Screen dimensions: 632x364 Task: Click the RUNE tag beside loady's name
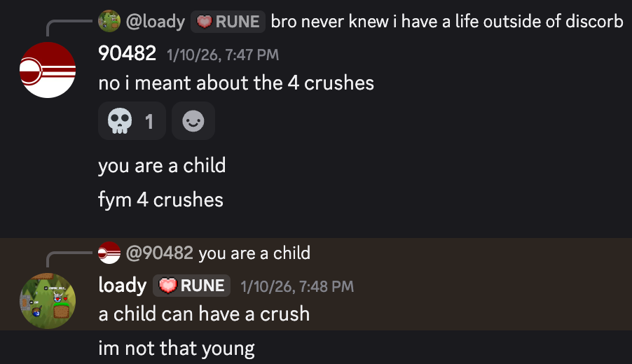[192, 286]
